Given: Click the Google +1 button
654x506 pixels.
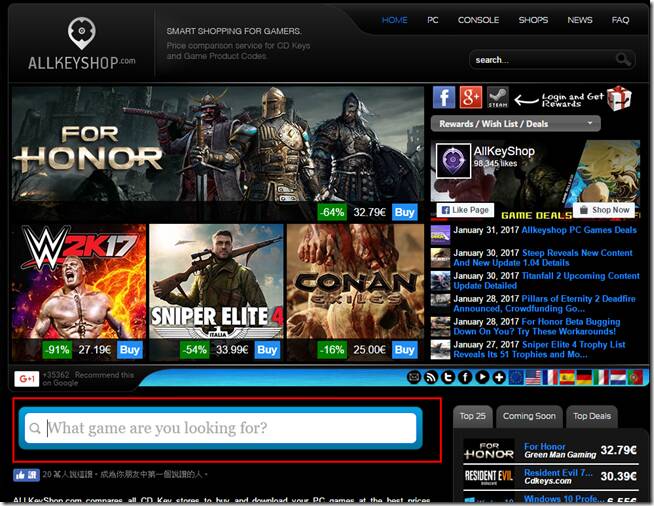Looking at the screenshot, I should pyautogui.click(x=27, y=379).
